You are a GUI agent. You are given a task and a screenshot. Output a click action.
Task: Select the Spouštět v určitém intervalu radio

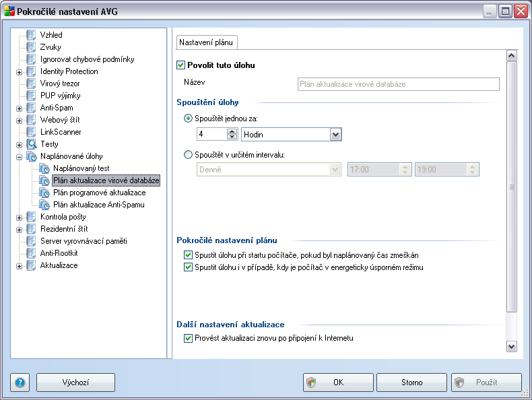(x=188, y=155)
